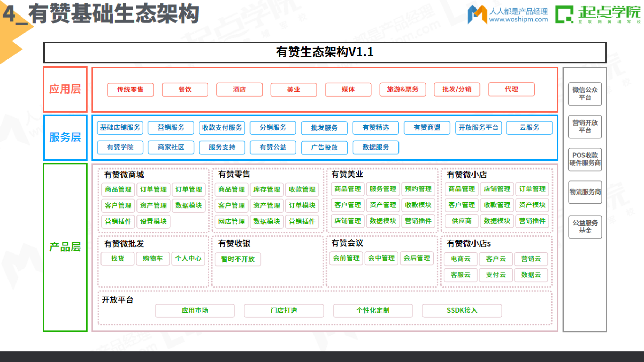The image size is (644, 362).
Task: Click 购物车 under 有赞微批发
Action: point(152,259)
